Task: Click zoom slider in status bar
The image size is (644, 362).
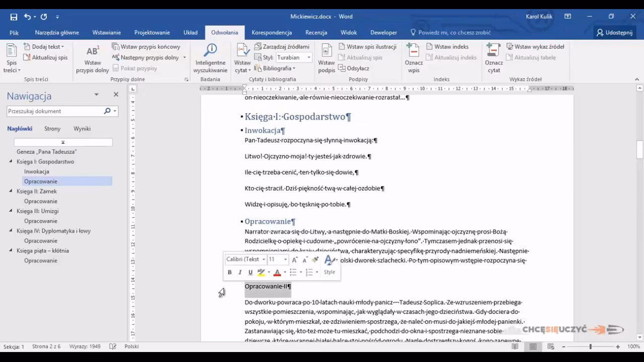Action: pyautogui.click(x=590, y=346)
